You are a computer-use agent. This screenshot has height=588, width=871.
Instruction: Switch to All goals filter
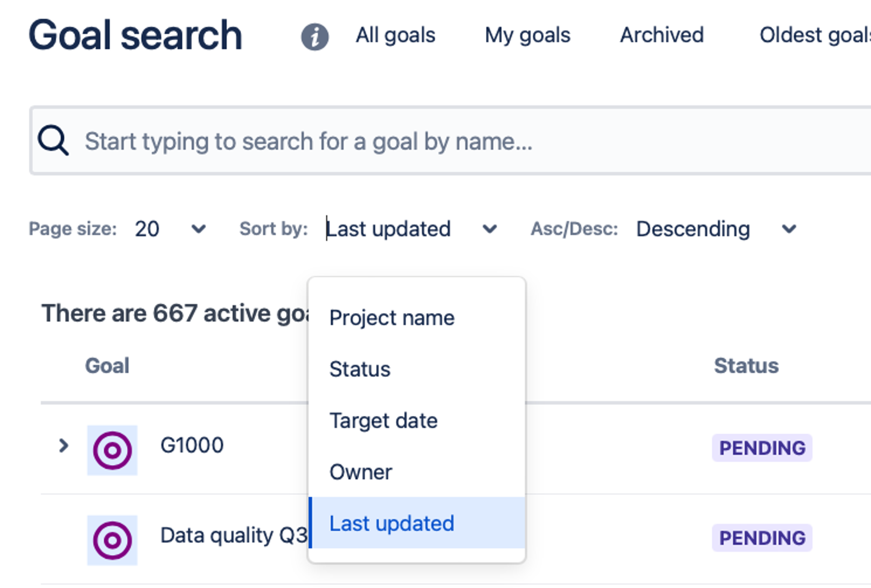(x=395, y=35)
